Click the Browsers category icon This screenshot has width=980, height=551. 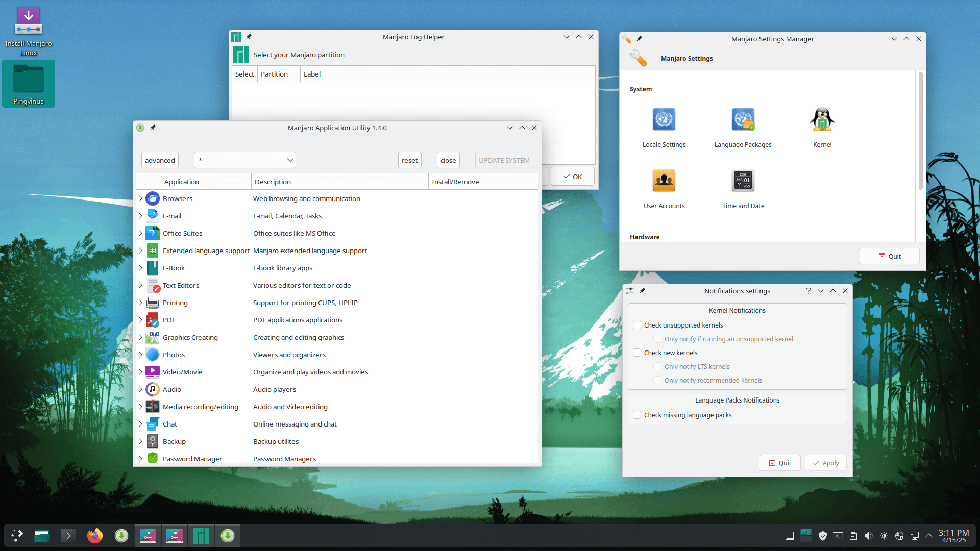[x=152, y=198]
